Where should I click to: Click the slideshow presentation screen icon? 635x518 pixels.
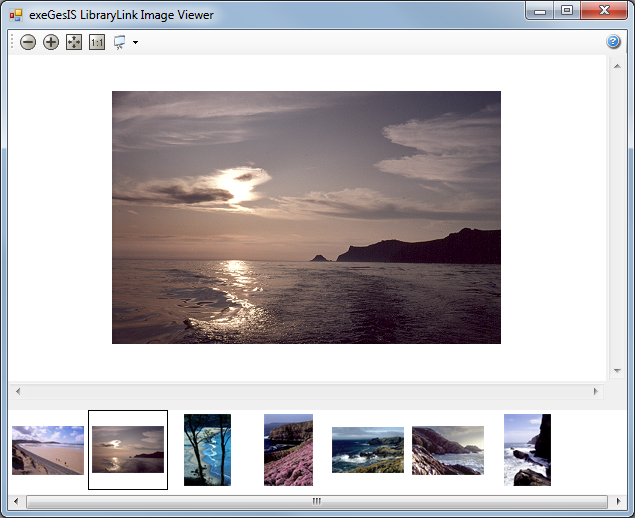[119, 42]
